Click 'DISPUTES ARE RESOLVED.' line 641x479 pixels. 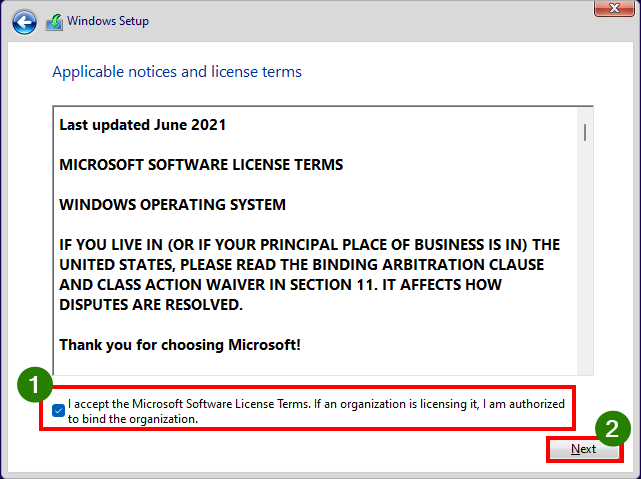[151, 304]
